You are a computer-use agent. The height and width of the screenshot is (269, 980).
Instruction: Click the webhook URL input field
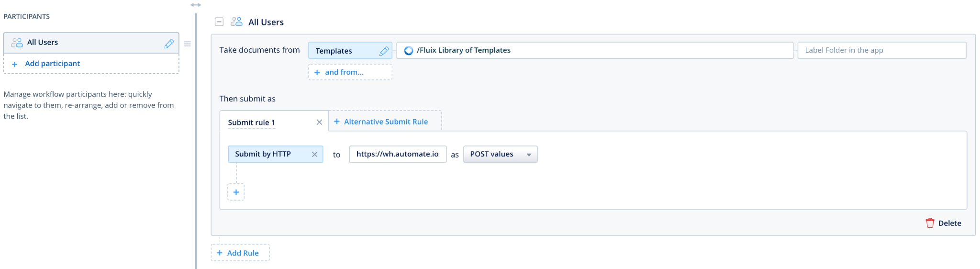(x=398, y=154)
